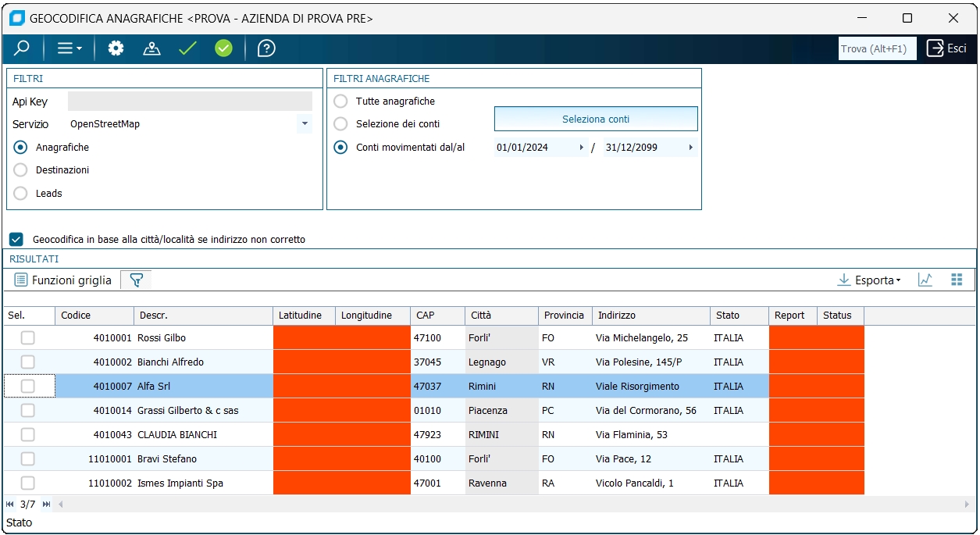The width and height of the screenshot is (980, 535).
Task: Select the Destinazioni radio button
Action: pos(20,170)
